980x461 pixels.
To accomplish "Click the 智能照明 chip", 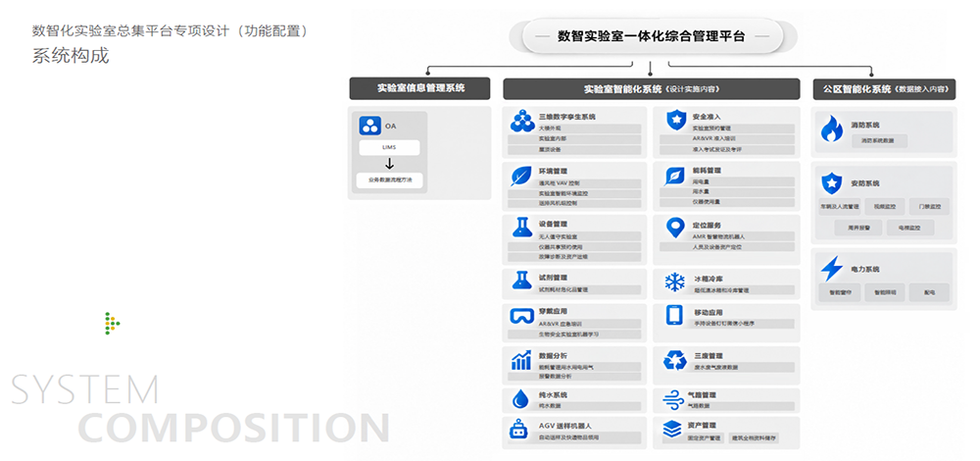I will (885, 292).
